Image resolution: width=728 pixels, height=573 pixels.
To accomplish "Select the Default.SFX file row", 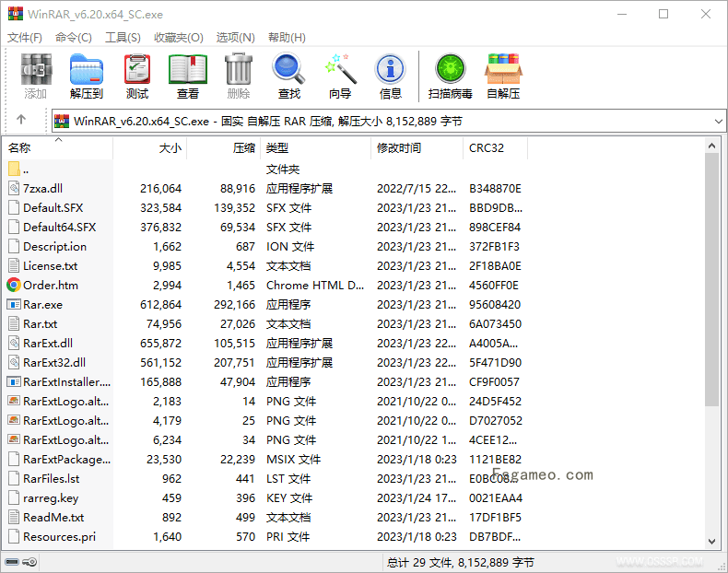I will coord(265,207).
